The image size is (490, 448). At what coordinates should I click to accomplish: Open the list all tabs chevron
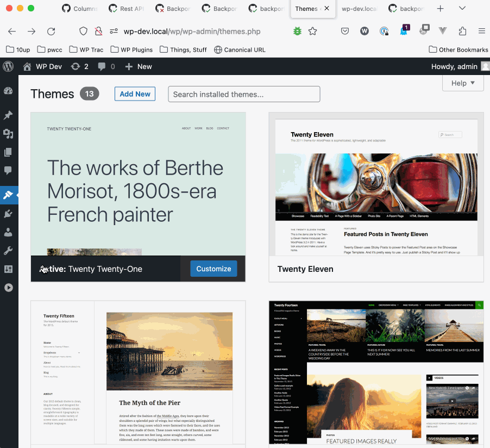coord(462,9)
